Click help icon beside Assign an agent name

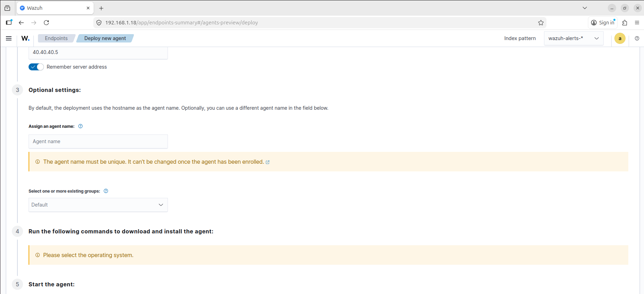pos(80,126)
